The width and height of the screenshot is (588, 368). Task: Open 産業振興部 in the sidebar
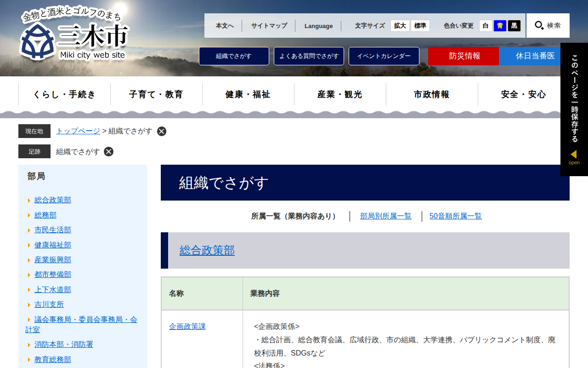[53, 260]
